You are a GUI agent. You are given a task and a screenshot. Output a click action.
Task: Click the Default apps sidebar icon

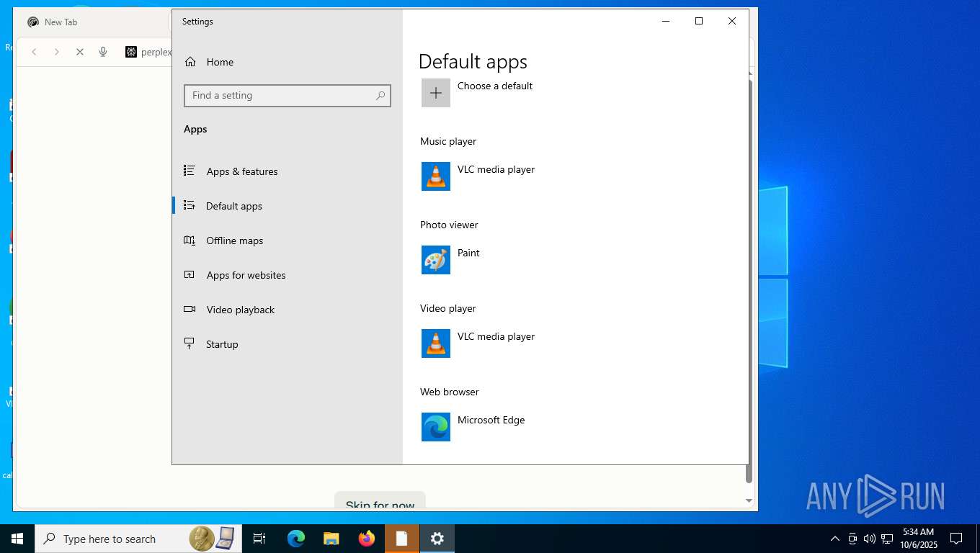[x=190, y=205]
